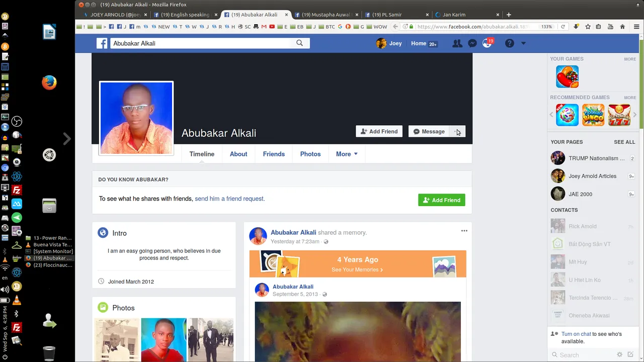Open Candy Crush game icon under Your Games
Viewport: 644px width, 362px height.
[567, 76]
